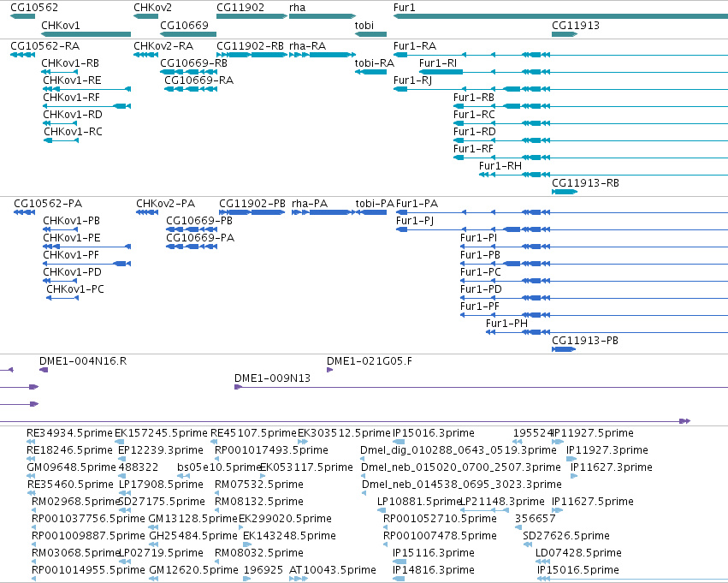This screenshot has width=728, height=583.
Task: Select the Fur1-RB transcript label
Action: pos(474,98)
